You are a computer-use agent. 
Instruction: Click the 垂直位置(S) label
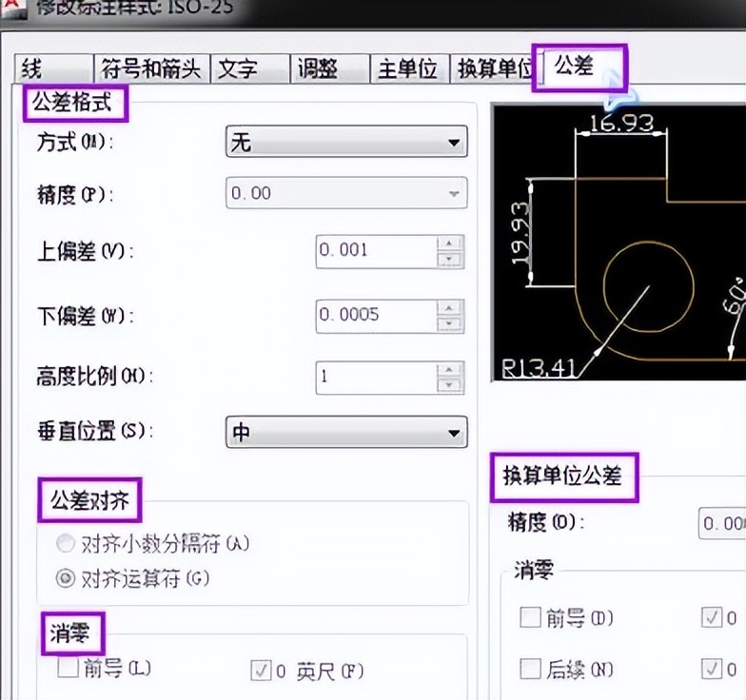(95, 431)
